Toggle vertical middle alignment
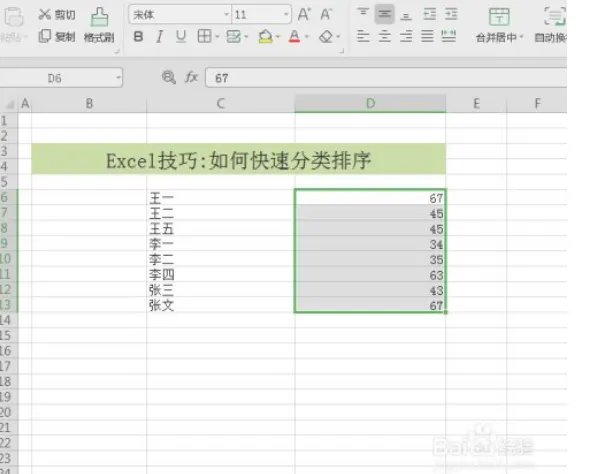The image size is (598, 474). [384, 14]
